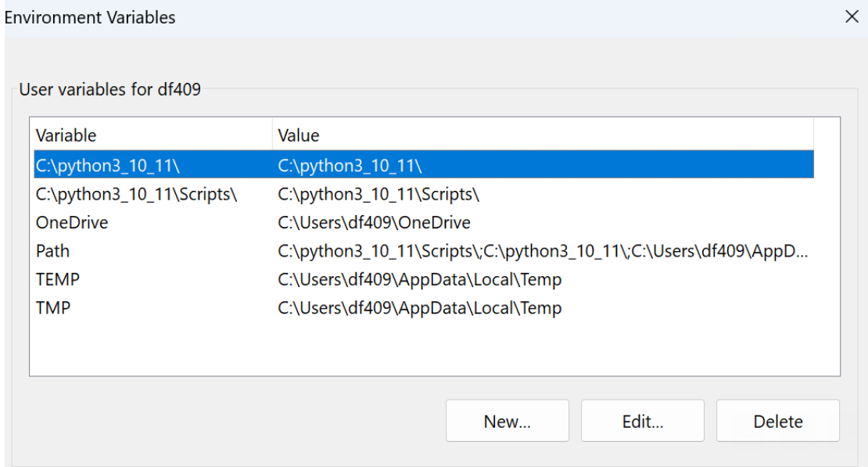Screen dimensions: 868x467
Task: Click the Path variable's value text
Action: pos(543,251)
